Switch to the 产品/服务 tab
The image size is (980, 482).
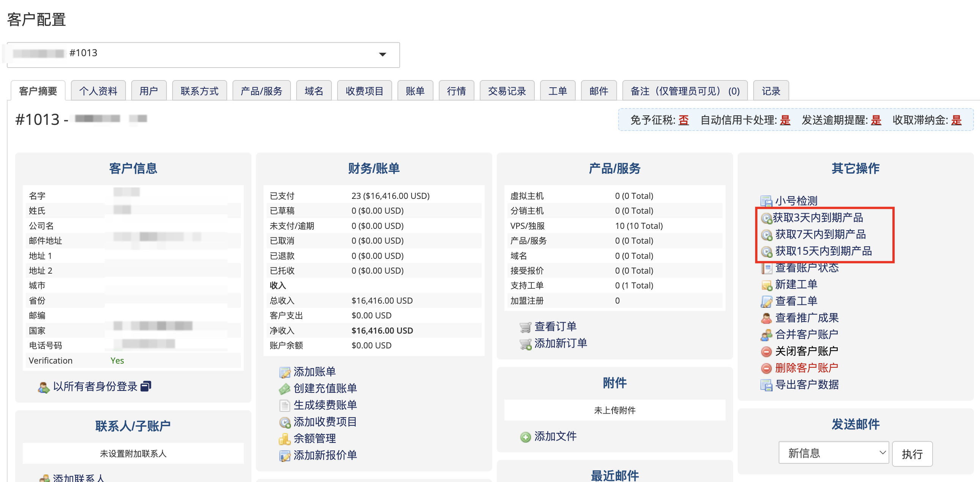[261, 91]
